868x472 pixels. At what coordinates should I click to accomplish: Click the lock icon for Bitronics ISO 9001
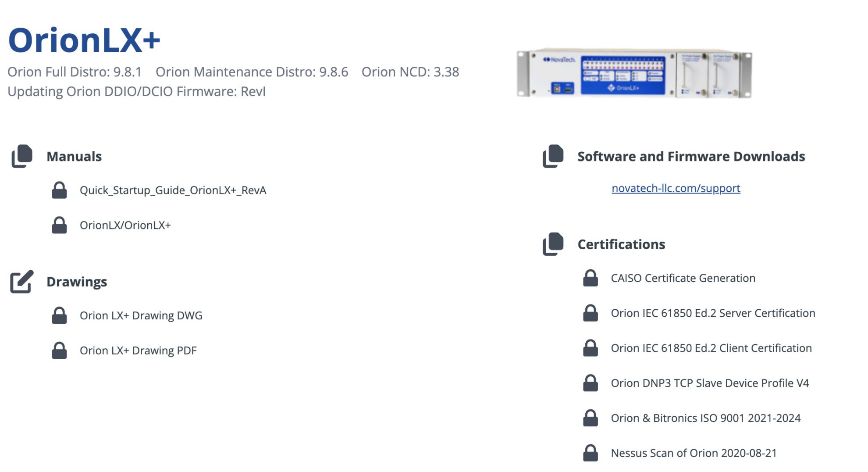tap(591, 418)
